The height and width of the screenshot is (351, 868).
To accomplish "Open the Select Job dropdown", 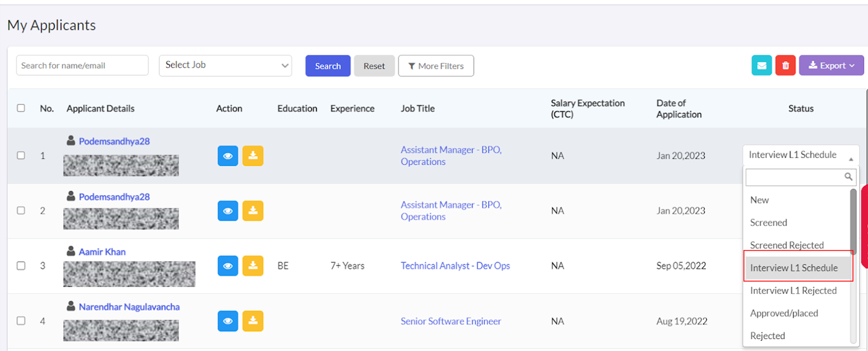I will point(225,66).
